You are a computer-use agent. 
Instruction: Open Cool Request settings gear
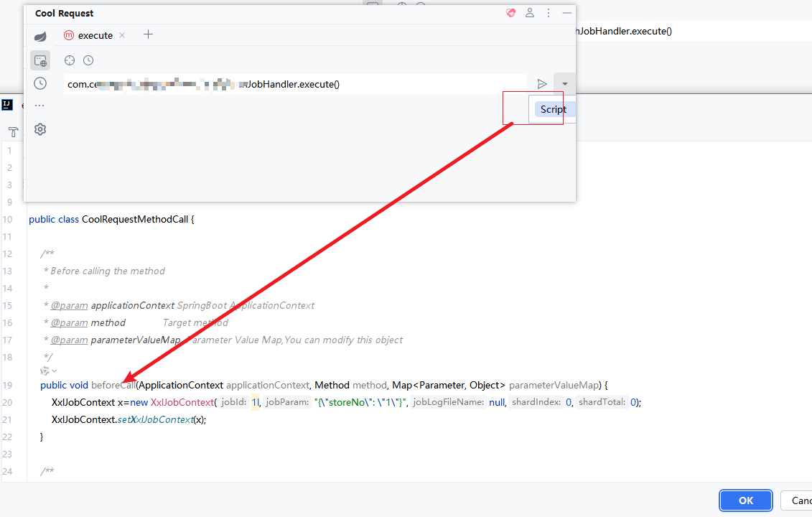tap(40, 129)
